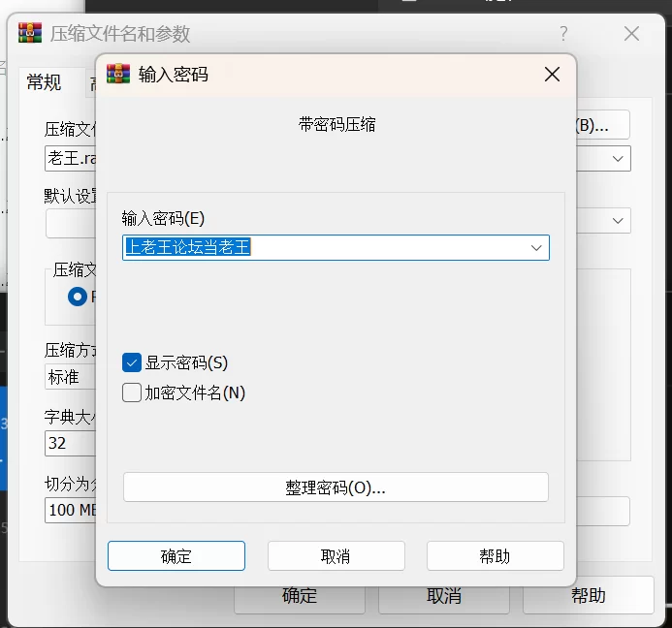Close the 输入密码 dialog
This screenshot has width=672, height=628.
pyautogui.click(x=552, y=75)
